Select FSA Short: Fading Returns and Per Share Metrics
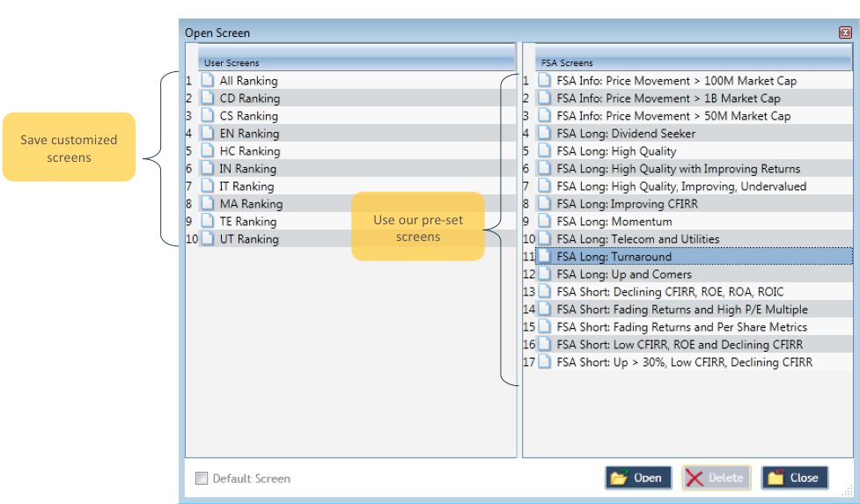 point(681,326)
